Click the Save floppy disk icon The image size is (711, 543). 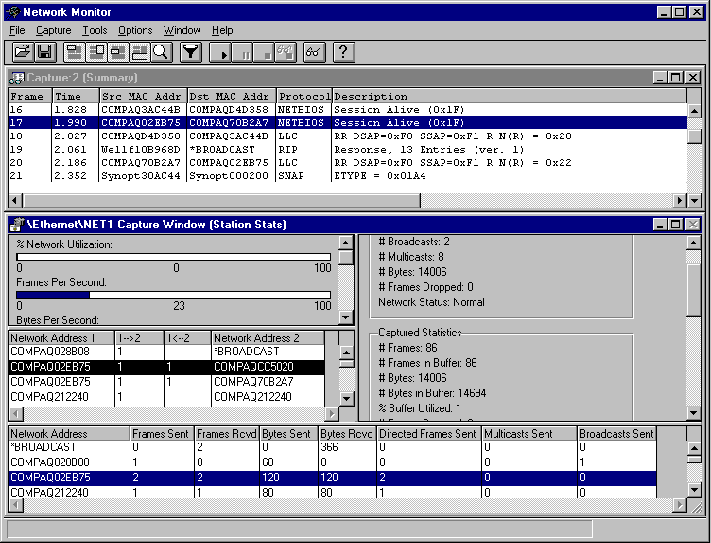click(43, 52)
